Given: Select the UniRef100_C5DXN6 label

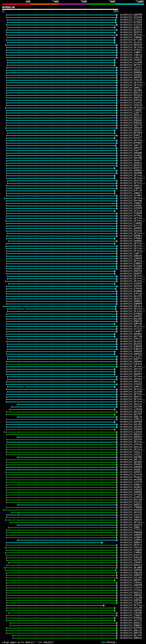Looking at the screenshot, I should tap(131, 613).
